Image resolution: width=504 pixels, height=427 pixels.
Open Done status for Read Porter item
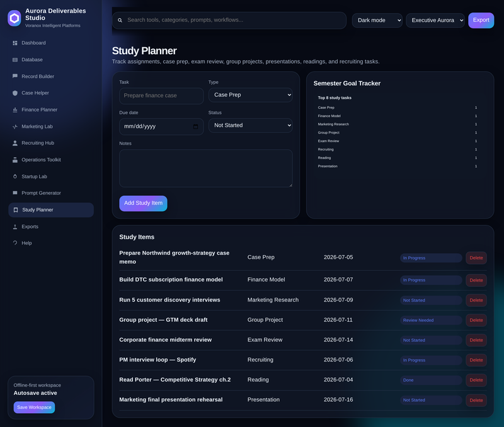(x=431, y=380)
